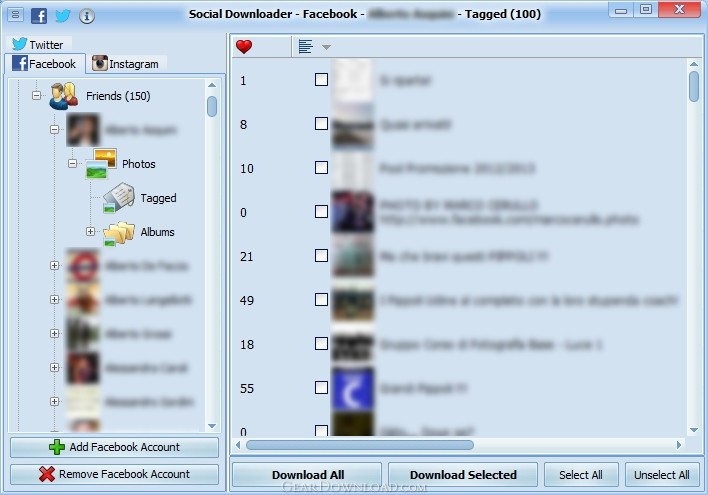Click thumbnail of photo with 18 likes
This screenshot has height=495, width=708.
pos(353,346)
